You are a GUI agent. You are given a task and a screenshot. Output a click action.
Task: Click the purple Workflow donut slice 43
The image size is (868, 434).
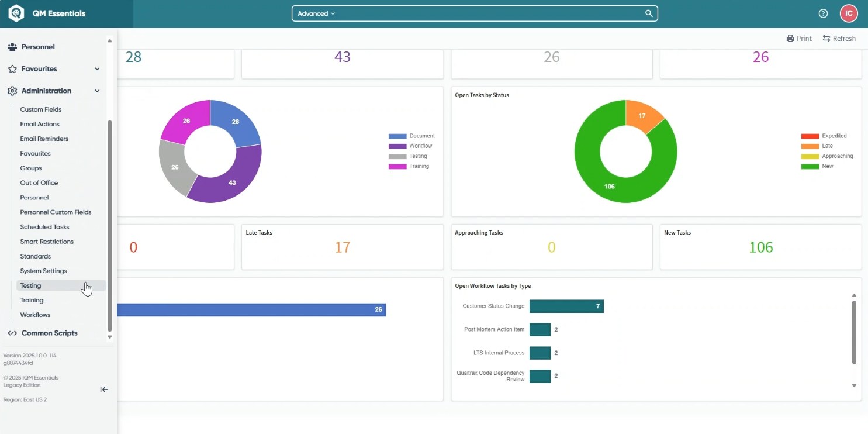231,182
